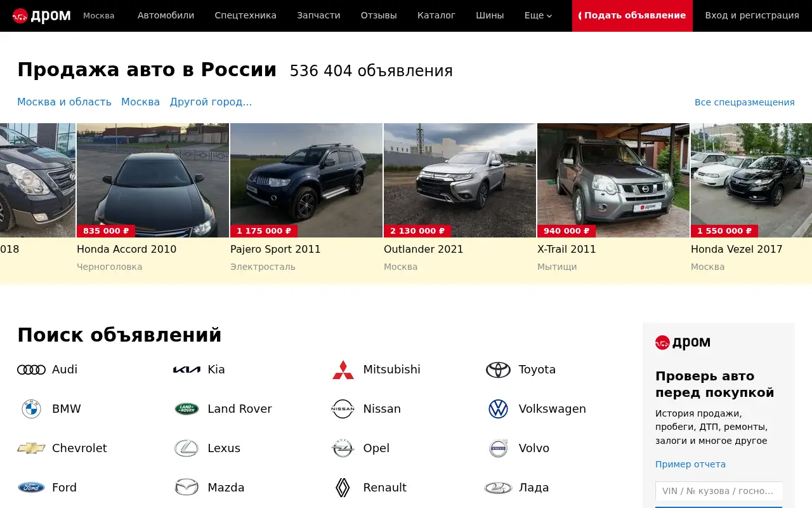The width and height of the screenshot is (812, 508).
Task: Open the Спецтехника menu item
Action: click(246, 15)
